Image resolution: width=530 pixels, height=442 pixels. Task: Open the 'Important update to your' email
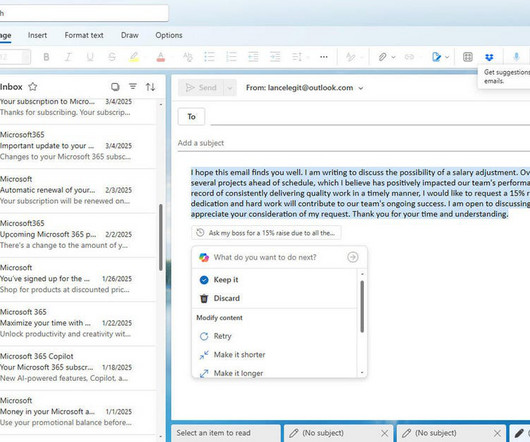pyautogui.click(x=78, y=146)
